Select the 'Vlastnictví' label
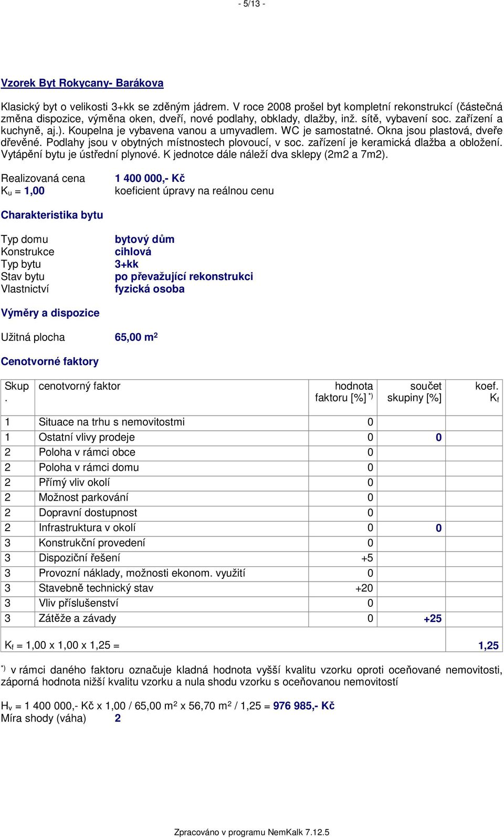Viewport: 504px width, 839px height. pyautogui.click(x=25, y=289)
